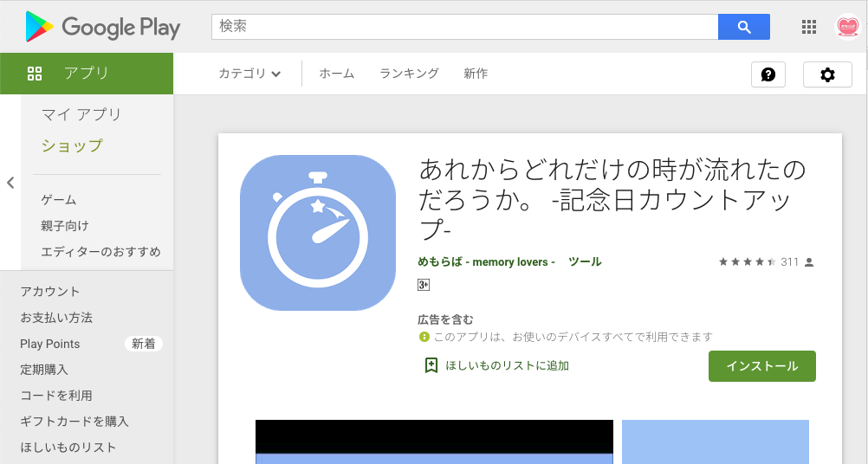Click the reviewer person icon beside 311
The image size is (868, 464).
coord(809,262)
